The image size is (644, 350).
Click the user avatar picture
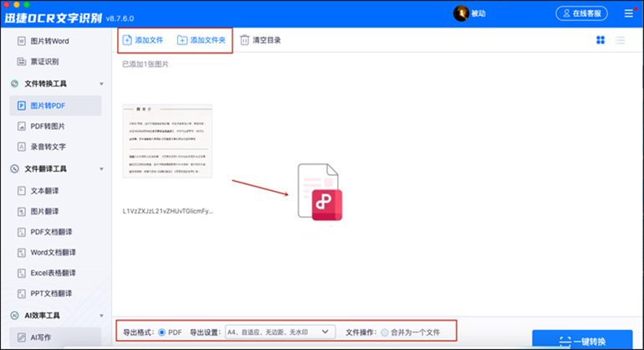point(461,13)
